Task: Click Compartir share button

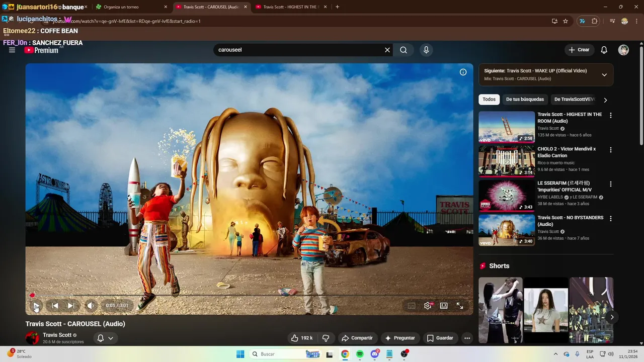Action: (x=357, y=338)
